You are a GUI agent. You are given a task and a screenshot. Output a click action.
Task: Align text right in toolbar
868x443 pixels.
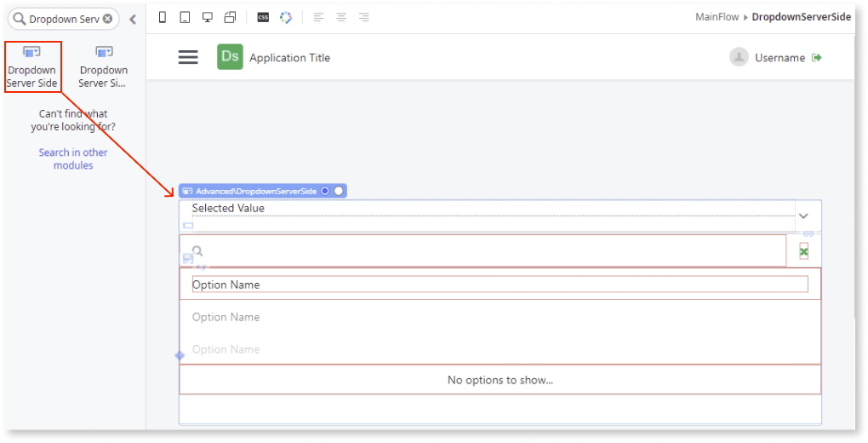(364, 17)
